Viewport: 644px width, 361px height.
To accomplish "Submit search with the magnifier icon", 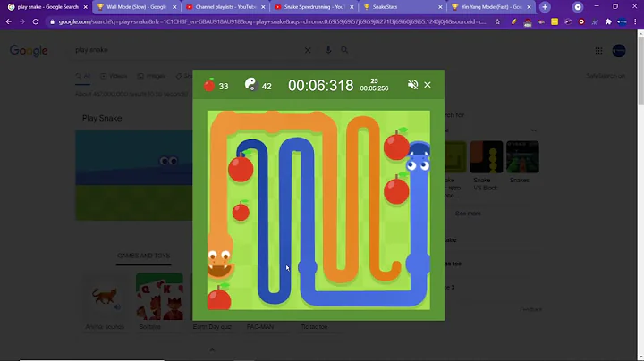I will (x=344, y=50).
